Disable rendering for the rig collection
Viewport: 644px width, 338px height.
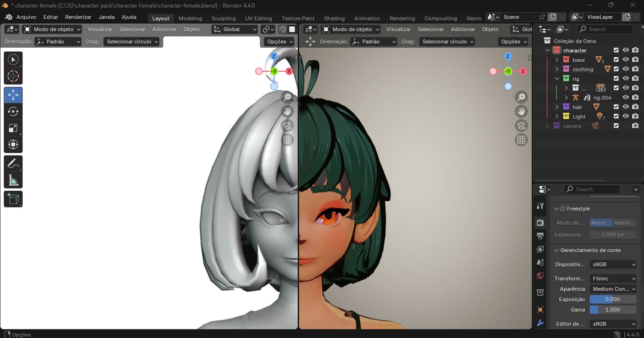coord(635,79)
